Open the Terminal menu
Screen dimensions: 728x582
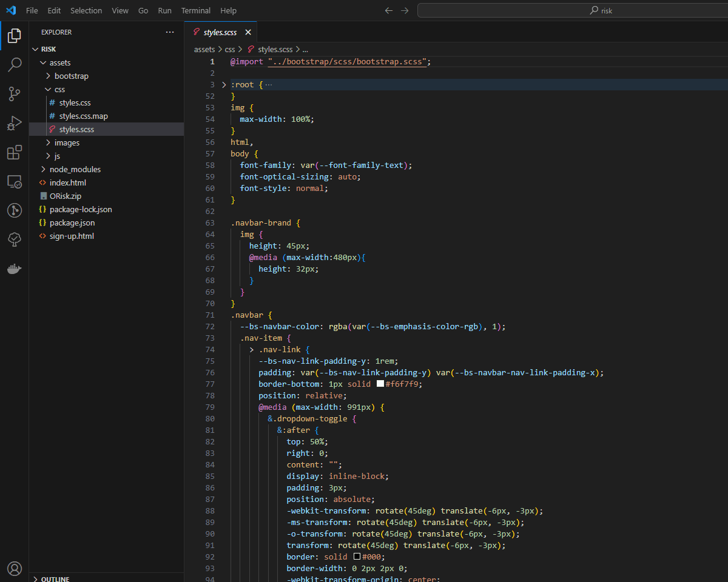point(196,10)
